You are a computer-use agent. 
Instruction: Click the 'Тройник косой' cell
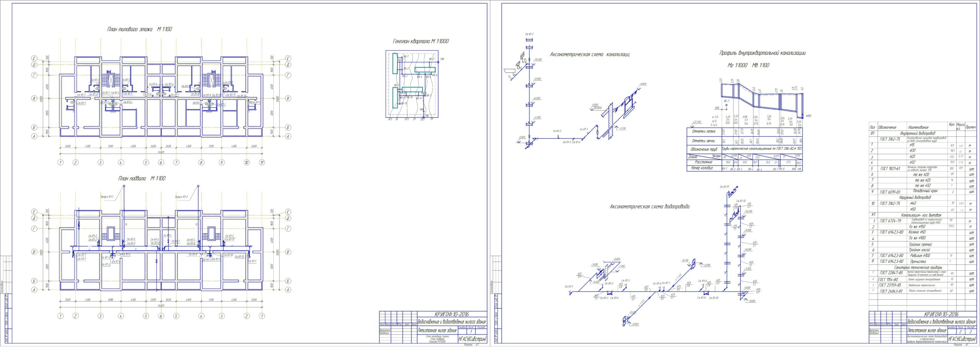pyautogui.click(x=919, y=250)
